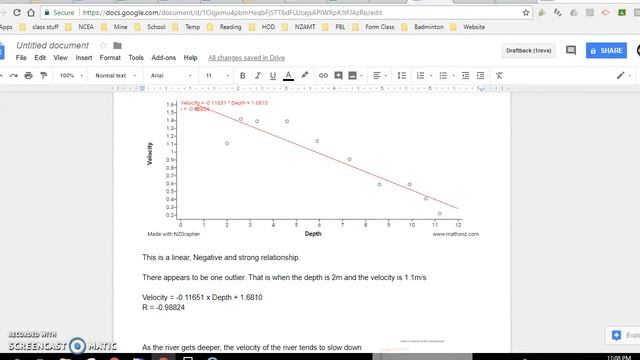Click text 'R = -0.98824'
This screenshot has height=360, width=640.
coord(163,307)
